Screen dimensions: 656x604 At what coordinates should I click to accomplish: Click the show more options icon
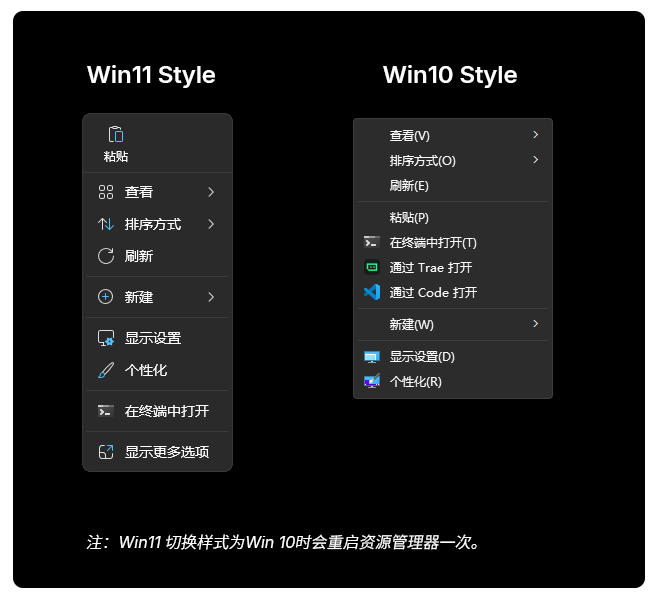[x=106, y=452]
